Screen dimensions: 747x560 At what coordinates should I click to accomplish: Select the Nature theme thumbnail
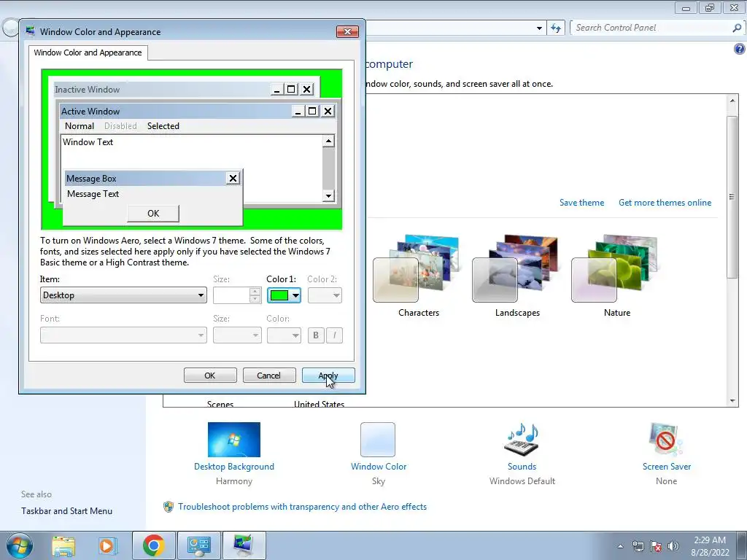point(614,268)
